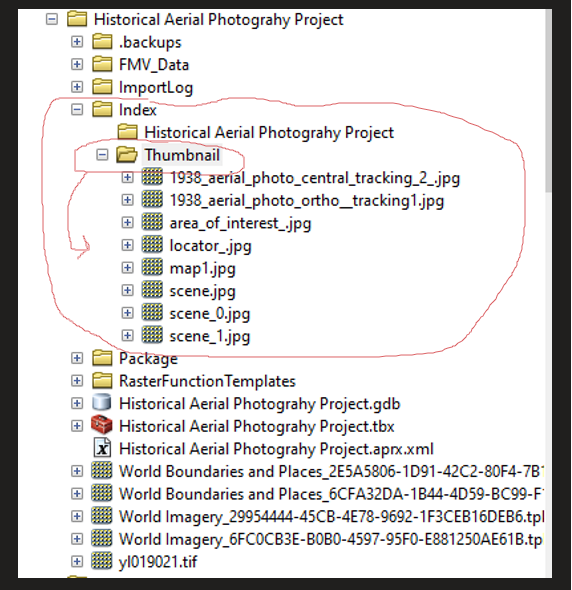This screenshot has width=572, height=590.
Task: Click raster icon of locator_.jpg
Action: 152,245
